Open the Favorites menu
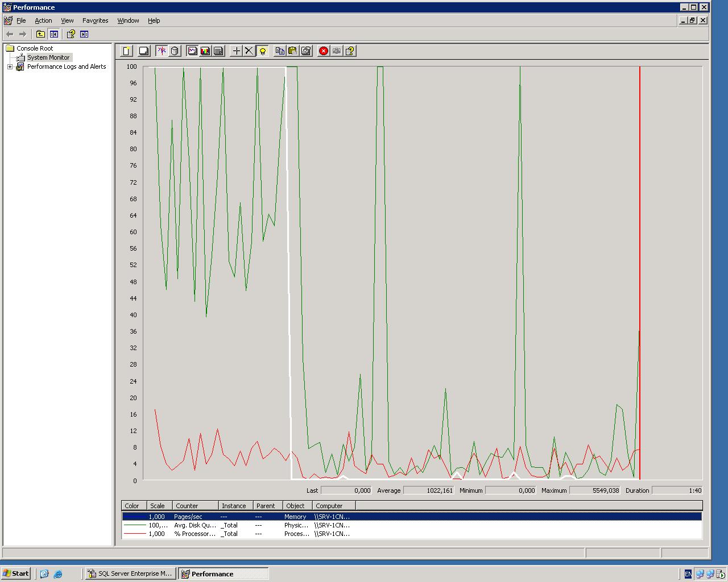 click(x=95, y=20)
